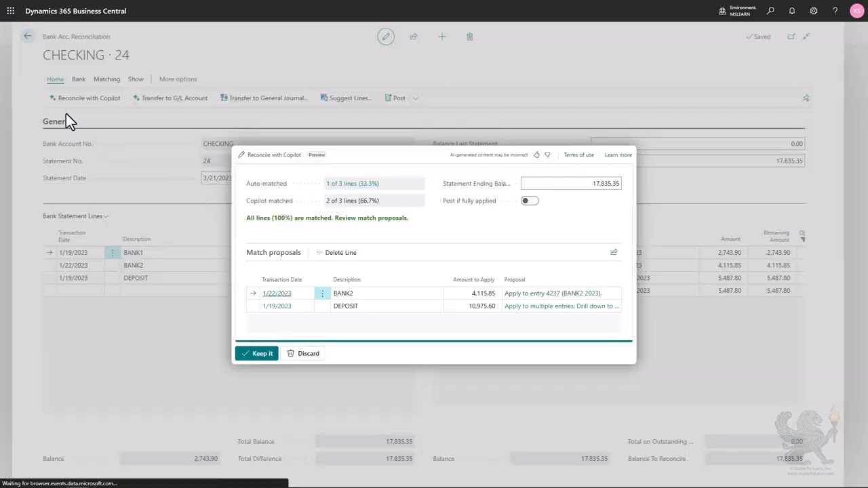This screenshot has width=868, height=488.
Task: Click Environment MSLEARN indicator
Action: click(737, 11)
